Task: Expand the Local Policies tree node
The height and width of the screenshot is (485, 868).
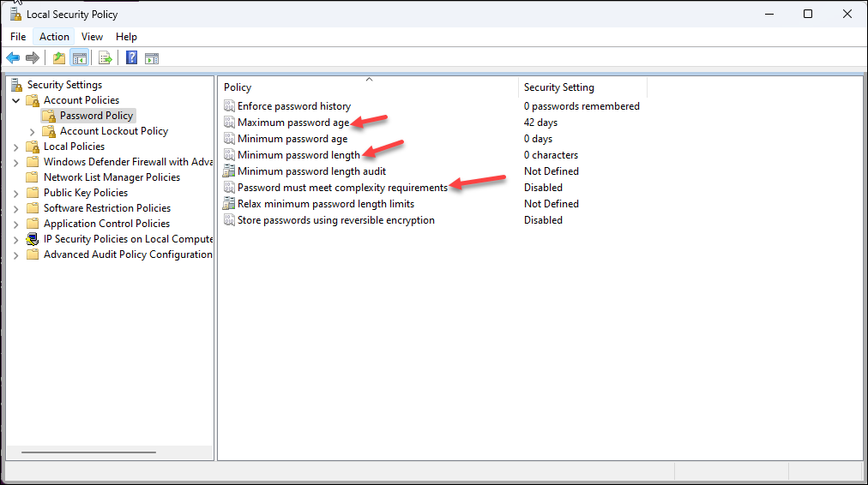Action: click(16, 147)
